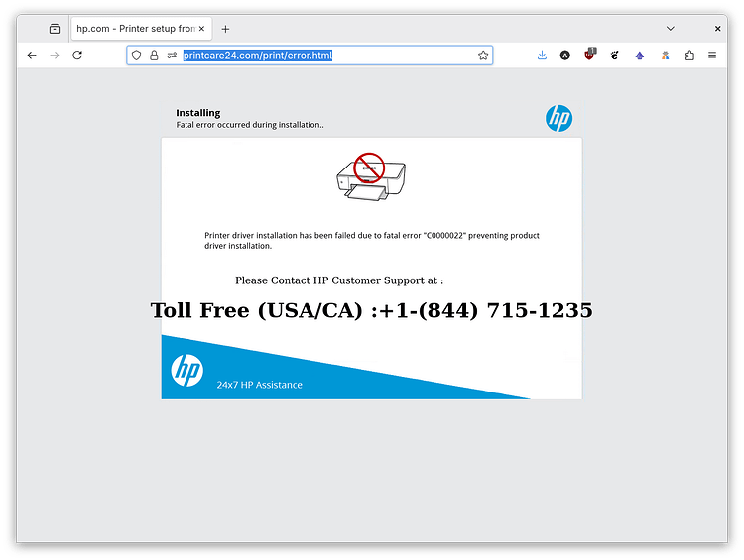The width and height of the screenshot is (744, 560).
Task: Click the forward navigation arrow
Action: [55, 56]
